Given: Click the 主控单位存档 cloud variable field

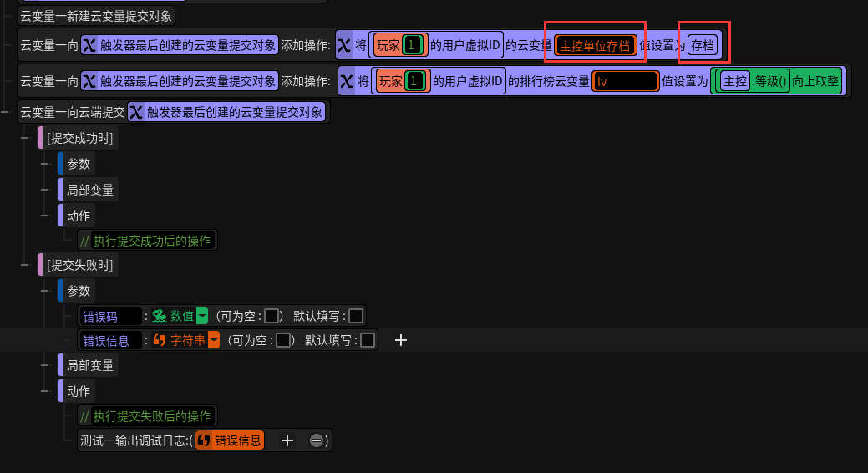Looking at the screenshot, I should pyautogui.click(x=595, y=45).
